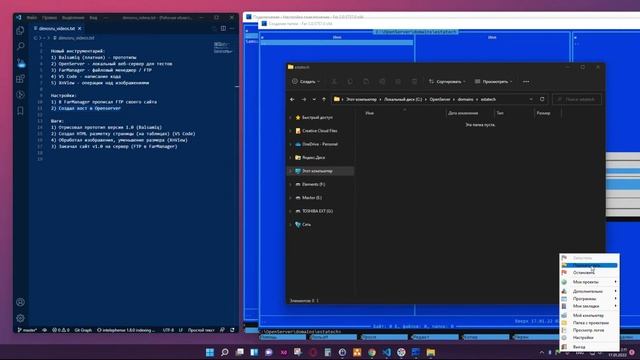The image size is (640, 360).
Task: Expand the Master (E:) drive node
Action: tap(291, 198)
